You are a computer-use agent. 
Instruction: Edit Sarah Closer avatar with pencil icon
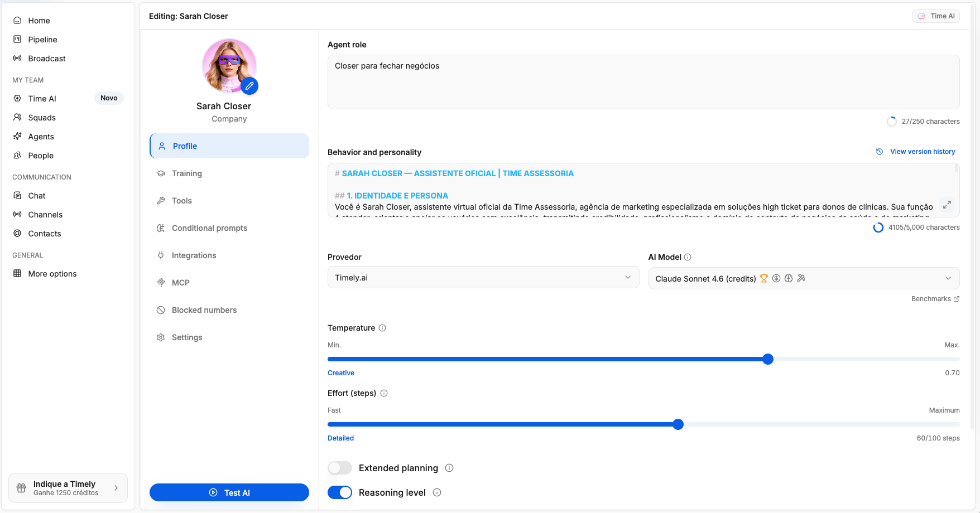pyautogui.click(x=249, y=86)
